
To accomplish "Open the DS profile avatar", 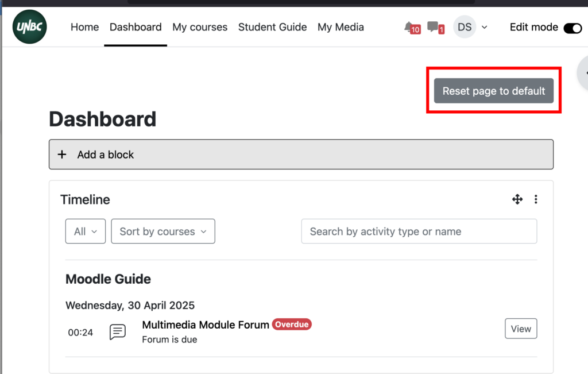I will tap(464, 26).
